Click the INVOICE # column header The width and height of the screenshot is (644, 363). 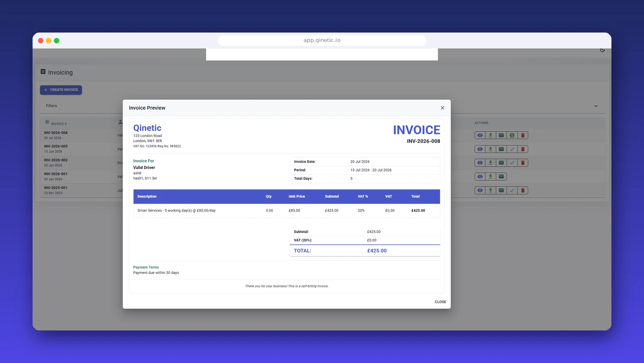(56, 123)
